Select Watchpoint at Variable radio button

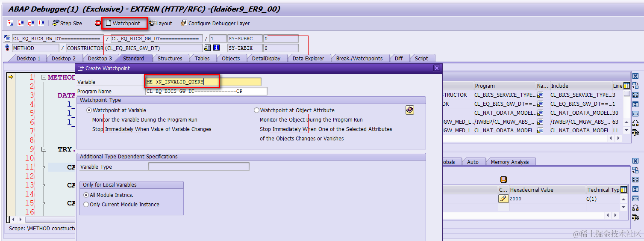coord(89,110)
